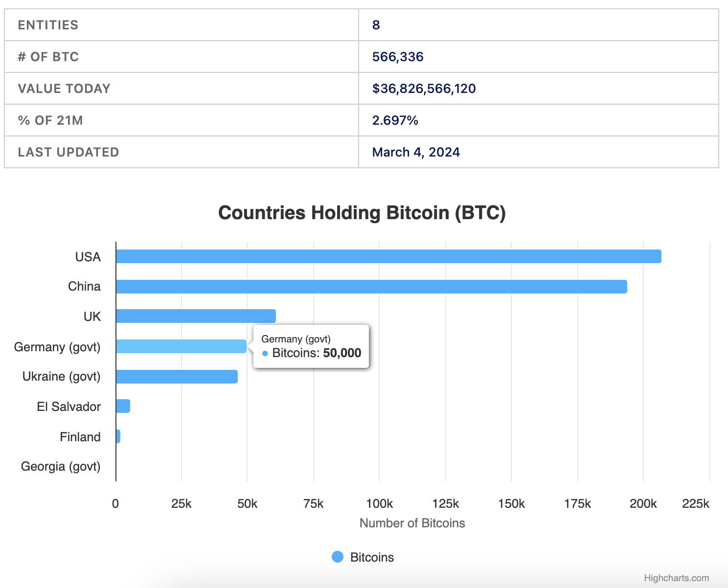728x588 pixels.
Task: Select the Ukraine (govt) bar
Action: [177, 377]
